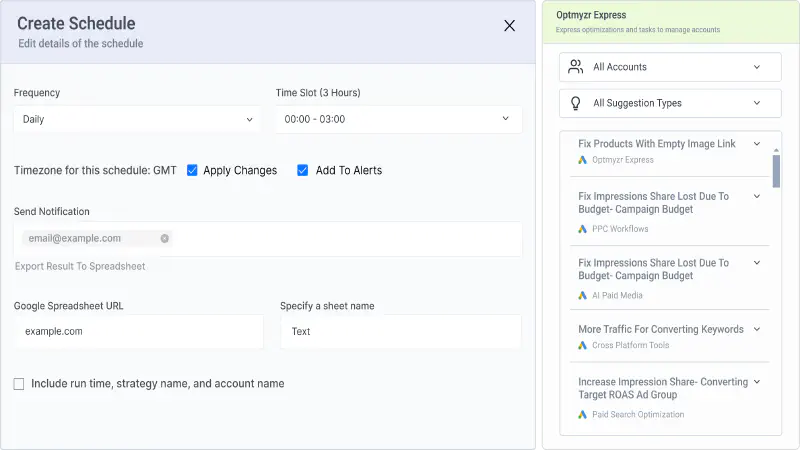Click the people icon beside All Accounts
The image size is (800, 450).
pyautogui.click(x=576, y=67)
